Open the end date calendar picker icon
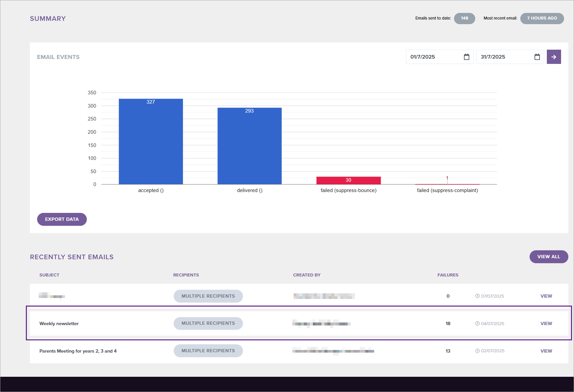 tap(537, 57)
